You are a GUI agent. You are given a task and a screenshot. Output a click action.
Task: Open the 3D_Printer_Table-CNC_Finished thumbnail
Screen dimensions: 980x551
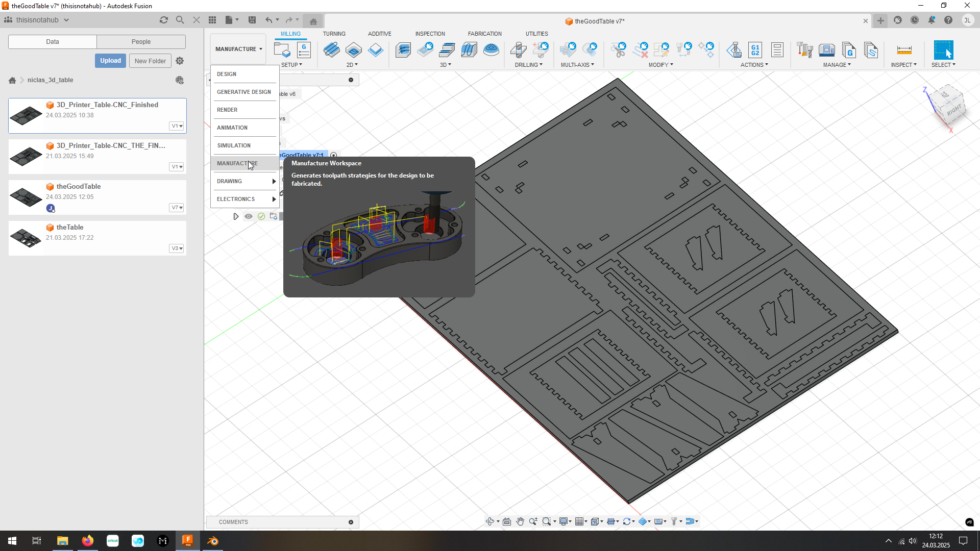click(x=26, y=115)
